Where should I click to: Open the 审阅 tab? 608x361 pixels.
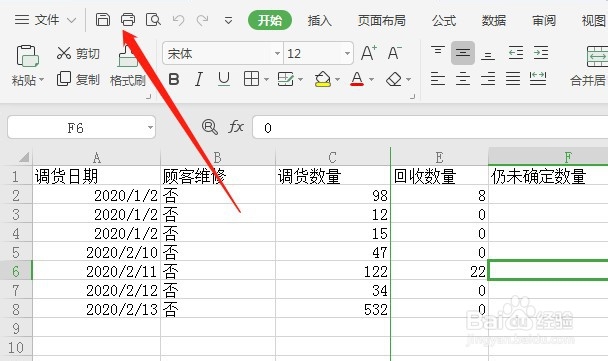[544, 20]
